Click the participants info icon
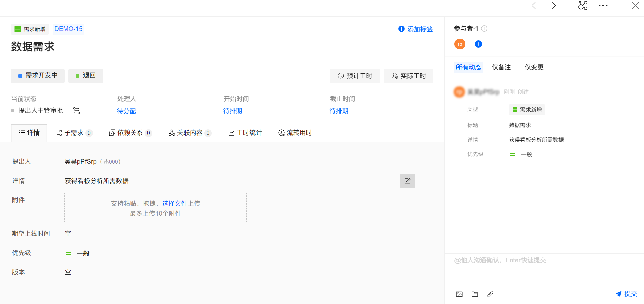This screenshot has height=304, width=644. (x=484, y=29)
